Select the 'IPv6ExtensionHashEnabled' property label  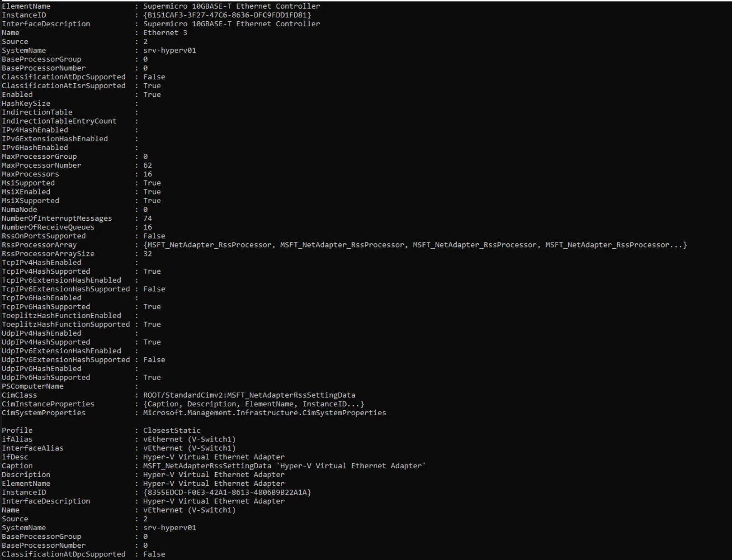[55, 138]
